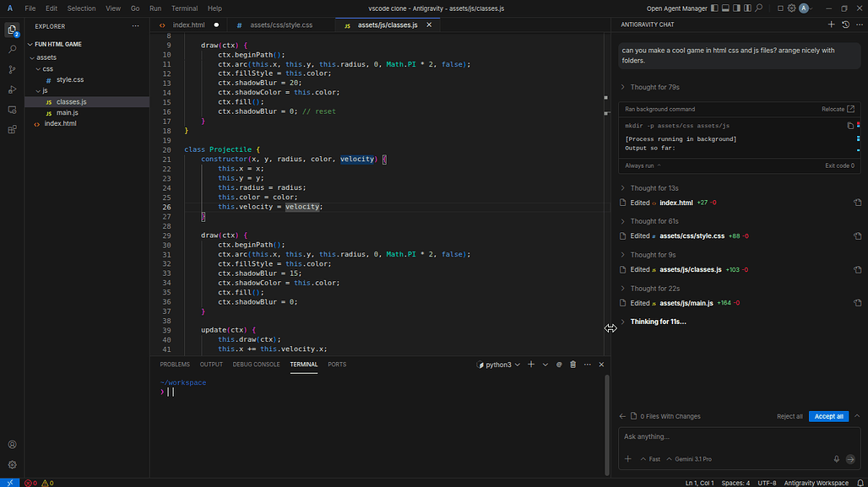Close the classes.js editor tab

click(429, 25)
